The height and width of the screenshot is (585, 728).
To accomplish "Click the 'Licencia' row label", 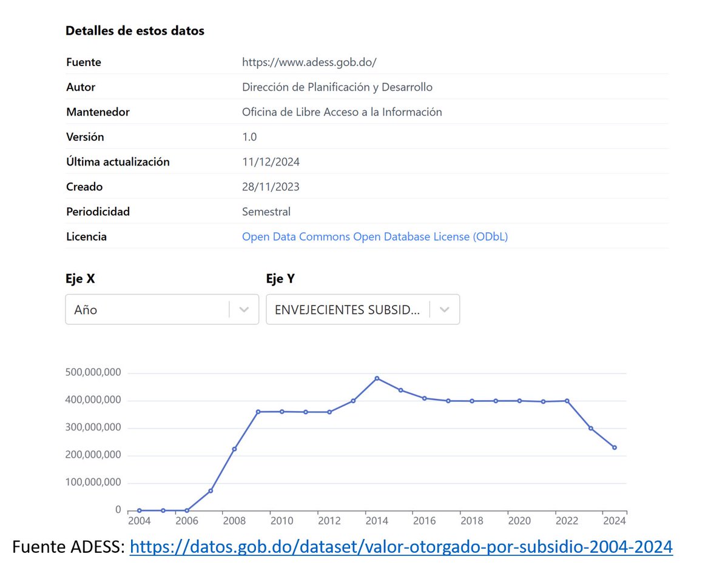I will (86, 236).
